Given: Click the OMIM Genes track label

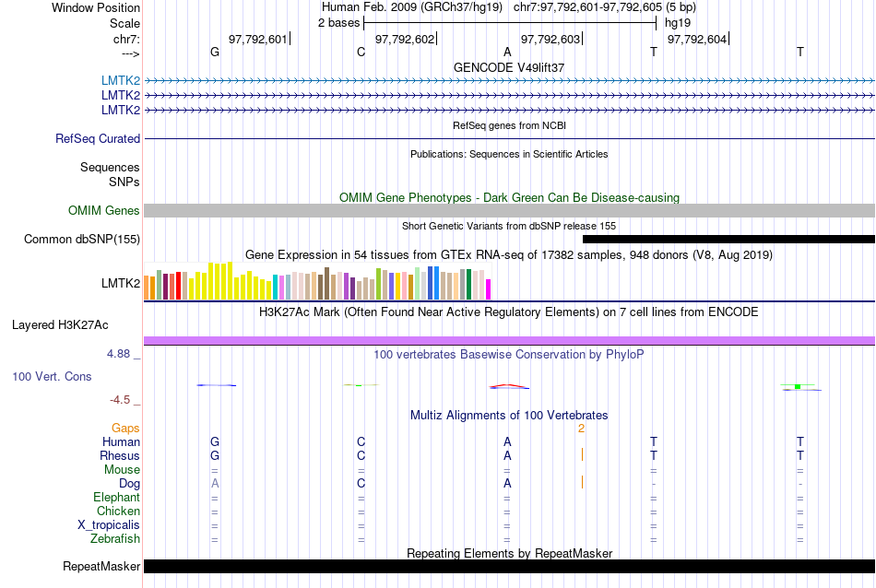Looking at the screenshot, I should [104, 210].
